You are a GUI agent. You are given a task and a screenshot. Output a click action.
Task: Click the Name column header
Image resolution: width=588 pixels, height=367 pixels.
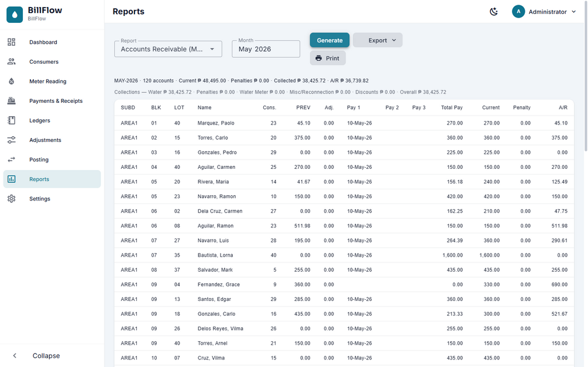coord(204,108)
